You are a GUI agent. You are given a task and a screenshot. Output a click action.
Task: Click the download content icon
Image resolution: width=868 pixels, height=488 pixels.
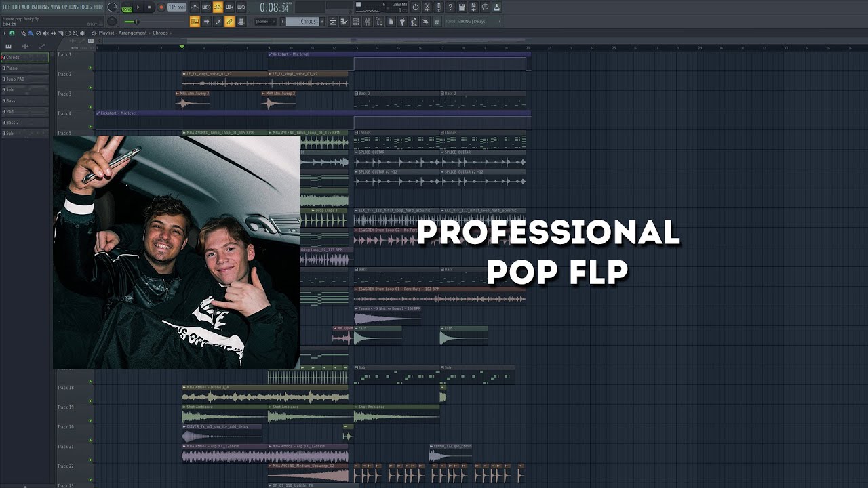point(496,7)
